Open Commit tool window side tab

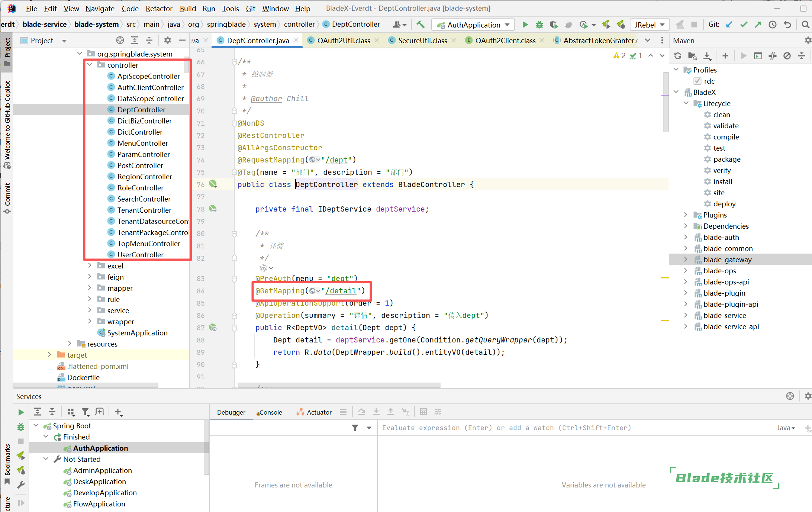[7, 199]
